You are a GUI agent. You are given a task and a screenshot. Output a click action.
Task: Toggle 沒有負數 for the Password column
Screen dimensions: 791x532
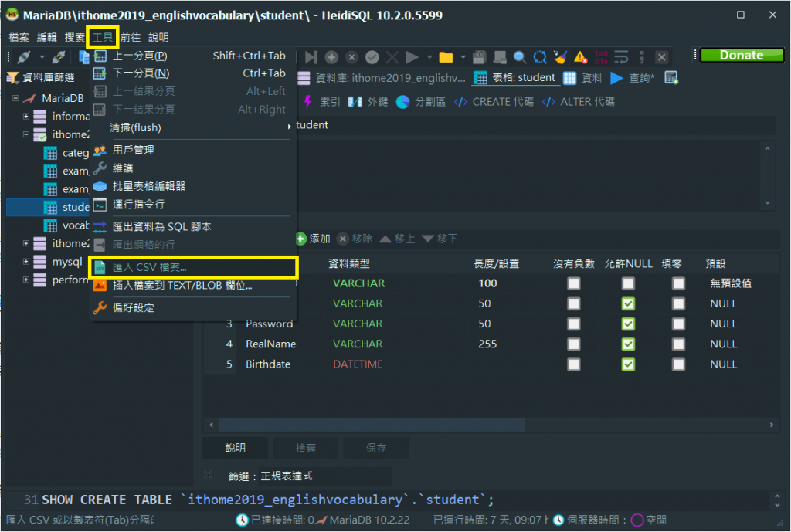point(574,324)
